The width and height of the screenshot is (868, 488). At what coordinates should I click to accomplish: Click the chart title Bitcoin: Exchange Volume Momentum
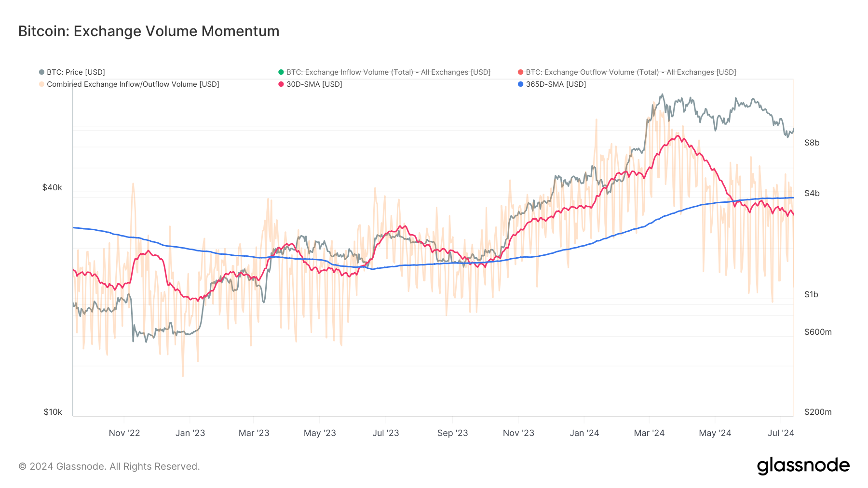149,31
